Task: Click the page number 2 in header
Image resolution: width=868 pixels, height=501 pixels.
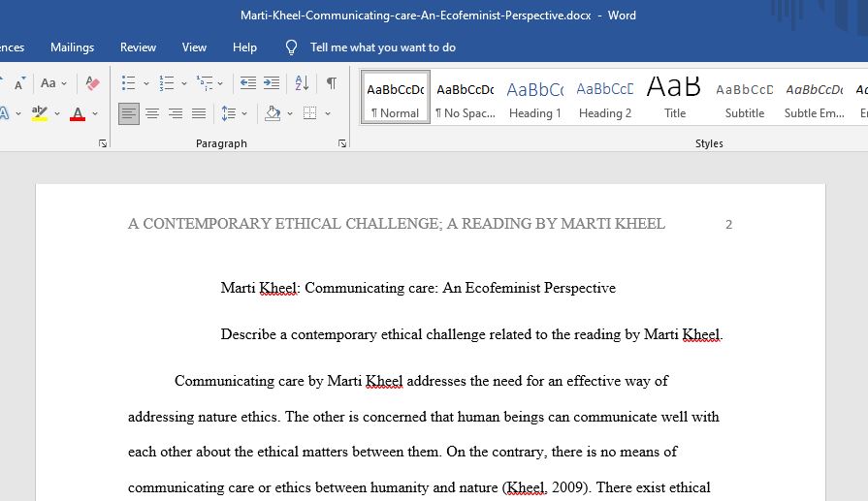Action: (x=728, y=225)
